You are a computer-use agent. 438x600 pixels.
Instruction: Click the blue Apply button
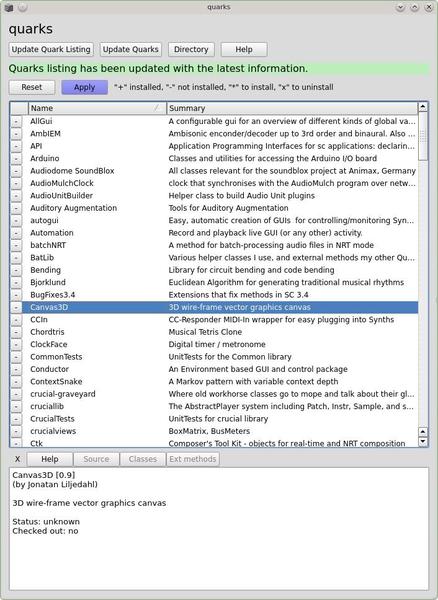(85, 87)
